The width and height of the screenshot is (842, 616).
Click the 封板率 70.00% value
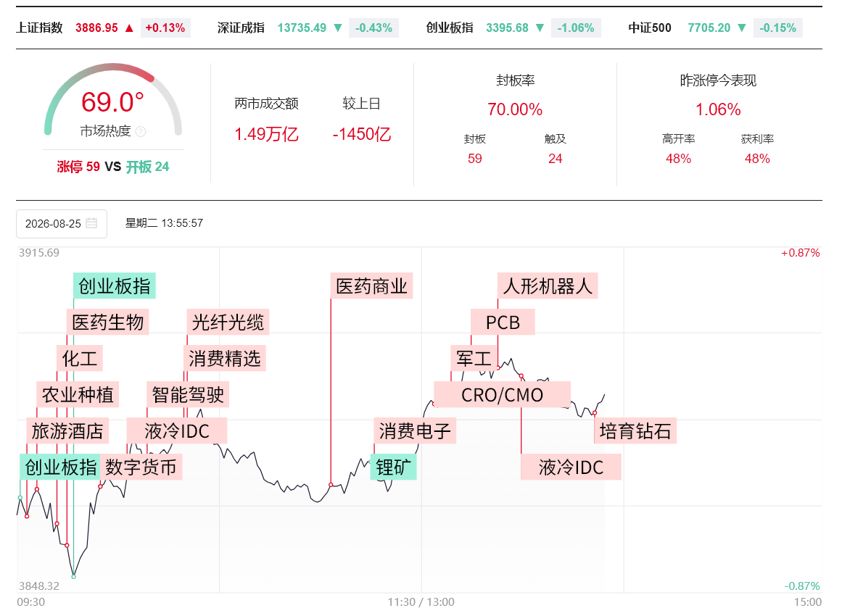[x=515, y=109]
